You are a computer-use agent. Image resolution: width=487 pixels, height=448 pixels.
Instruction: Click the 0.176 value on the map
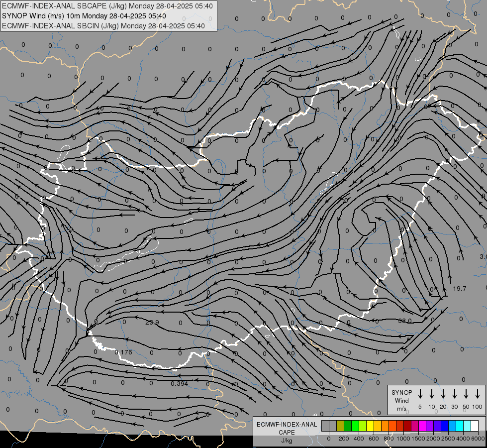[123, 352]
